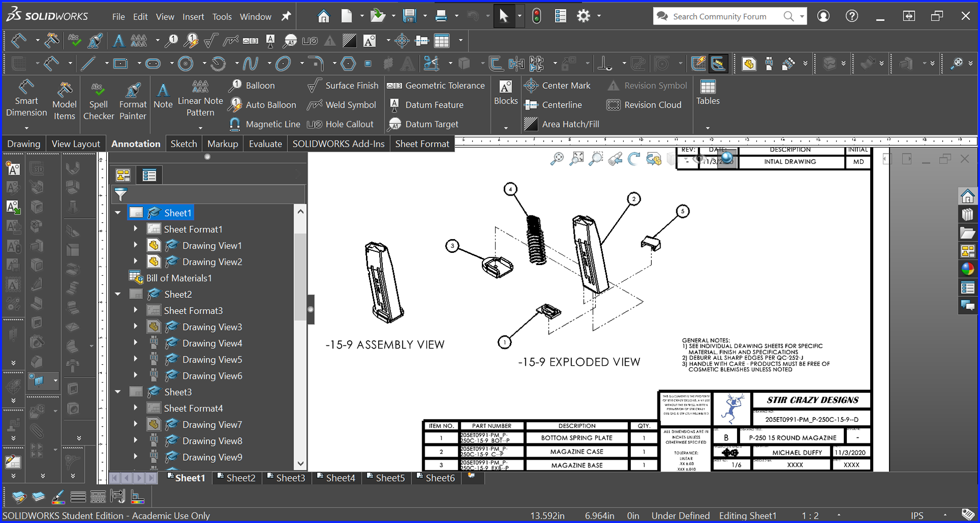Click the IPS unit system in status bar
980x523 pixels.
(917, 515)
